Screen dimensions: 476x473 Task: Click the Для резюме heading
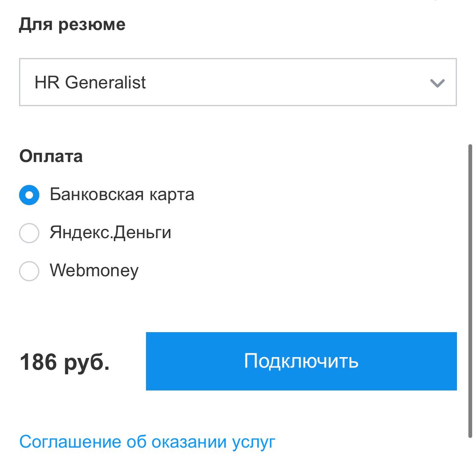coord(72,25)
